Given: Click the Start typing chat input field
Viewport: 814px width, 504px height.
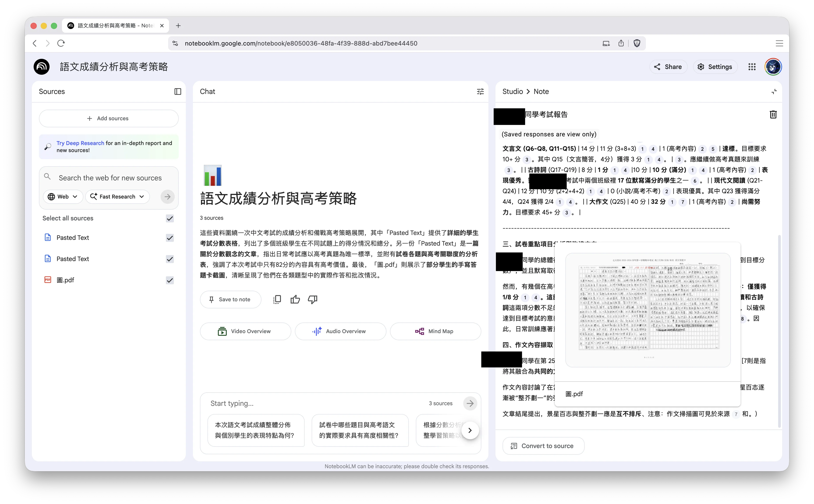Looking at the screenshot, I should pos(300,403).
